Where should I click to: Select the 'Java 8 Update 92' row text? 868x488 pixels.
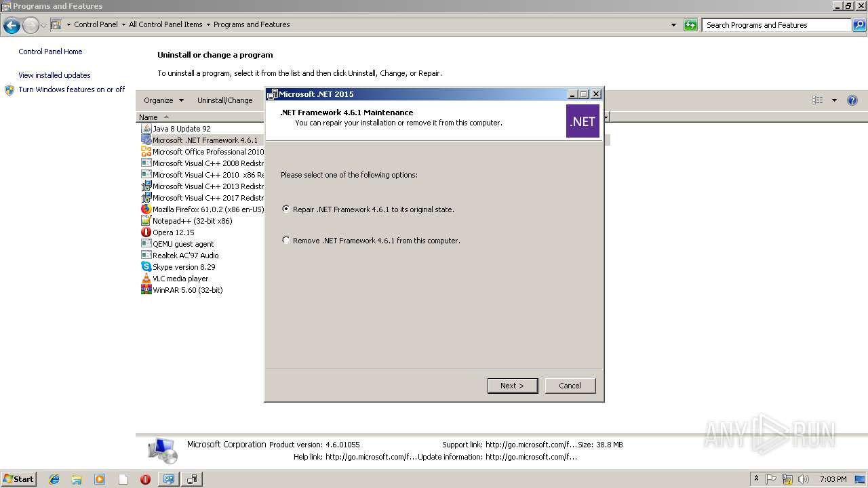point(182,129)
